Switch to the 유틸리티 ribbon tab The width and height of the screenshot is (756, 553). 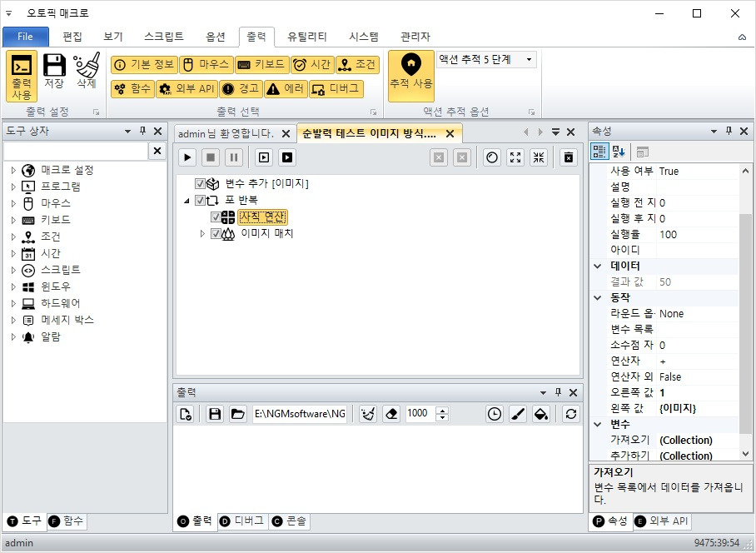point(306,37)
